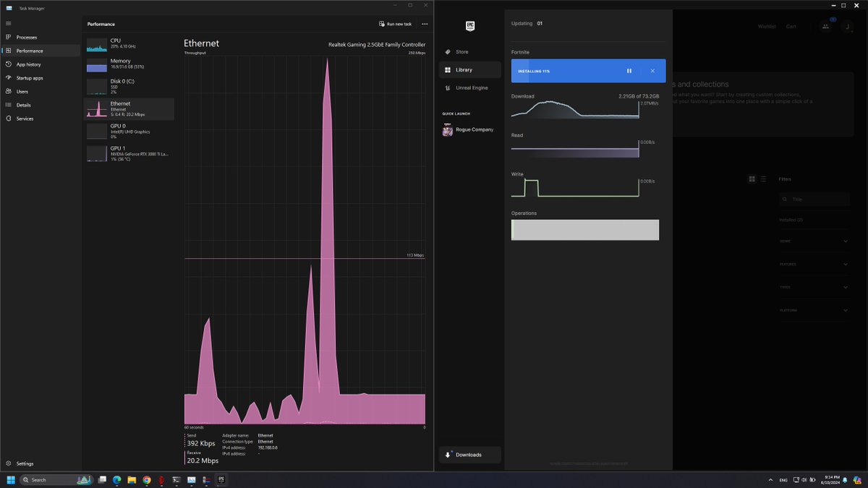Image resolution: width=868 pixels, height=488 pixels.
Task: Open Unreal Engine section in Epic launcher
Action: (x=469, y=87)
